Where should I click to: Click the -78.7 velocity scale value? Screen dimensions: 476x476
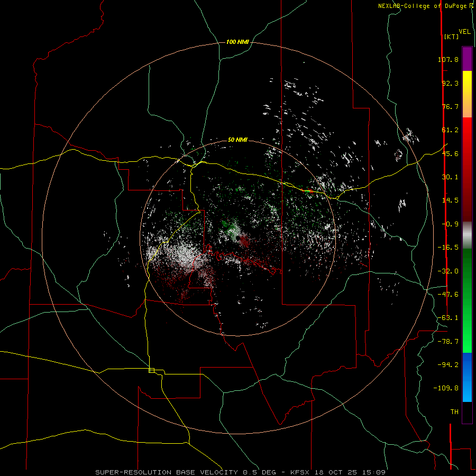(x=448, y=342)
